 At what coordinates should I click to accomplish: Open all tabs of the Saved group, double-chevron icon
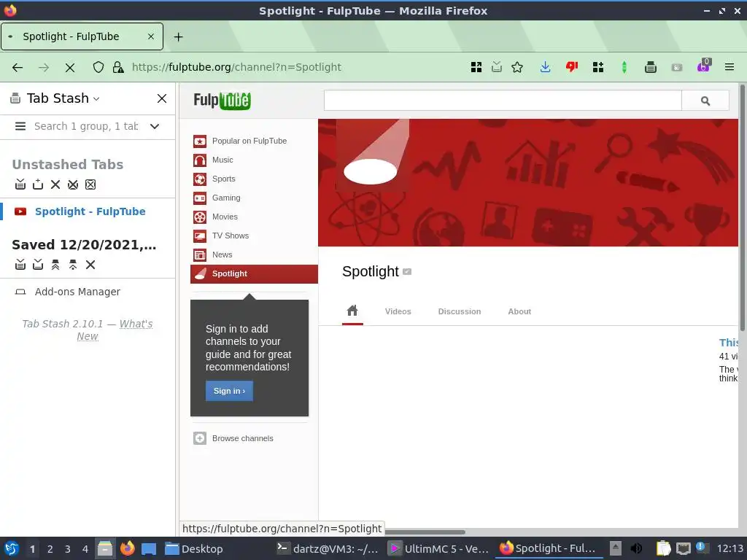point(55,264)
